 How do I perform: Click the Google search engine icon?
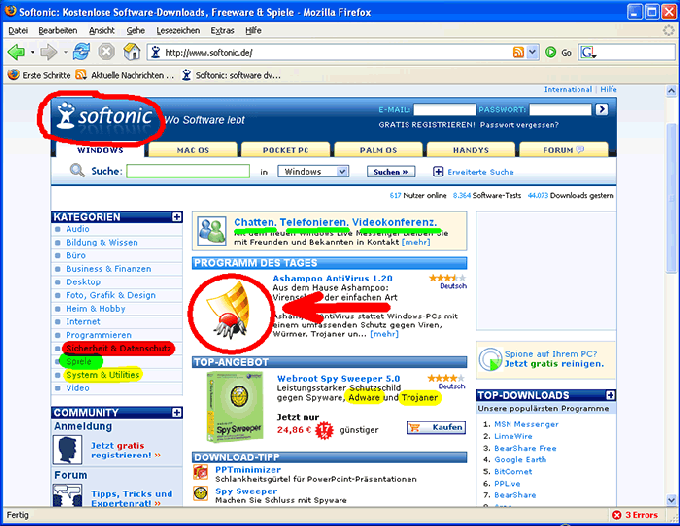point(588,52)
